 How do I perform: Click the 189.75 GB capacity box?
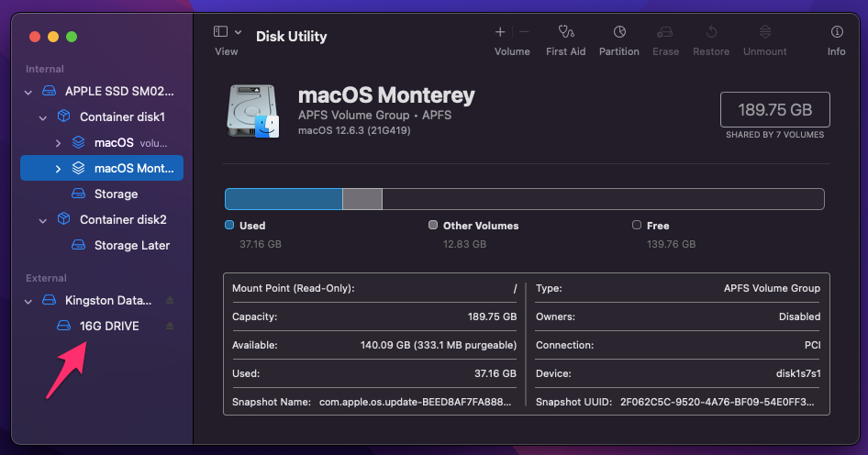775,109
